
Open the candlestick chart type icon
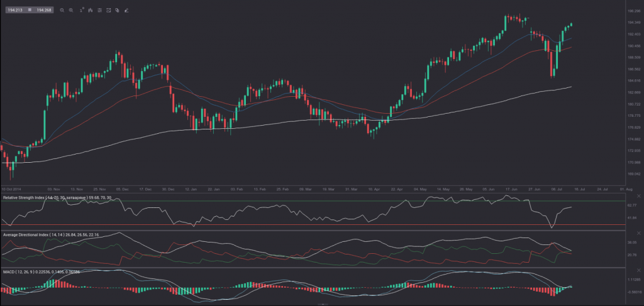pos(91,11)
